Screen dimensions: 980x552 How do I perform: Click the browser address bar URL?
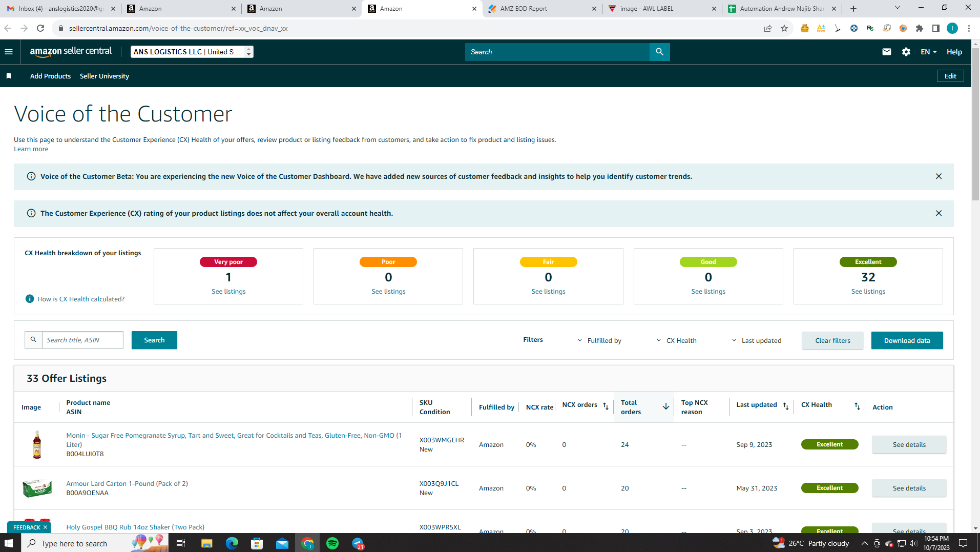pyautogui.click(x=178, y=28)
